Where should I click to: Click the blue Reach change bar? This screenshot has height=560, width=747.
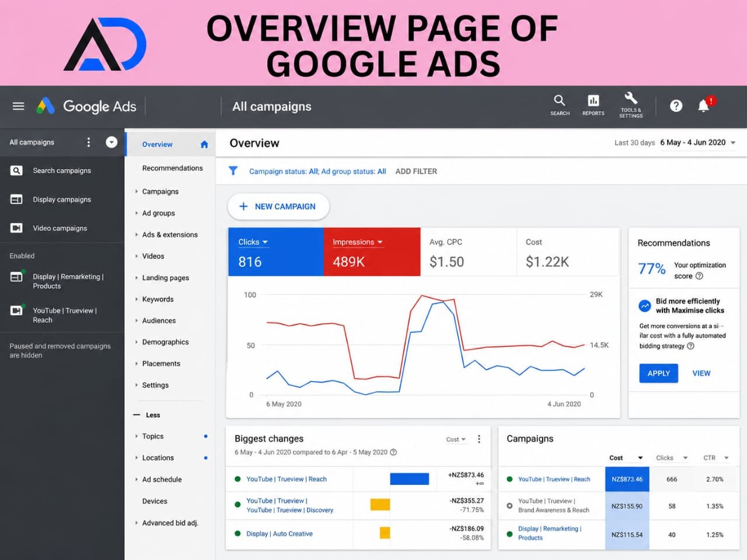coord(409,479)
